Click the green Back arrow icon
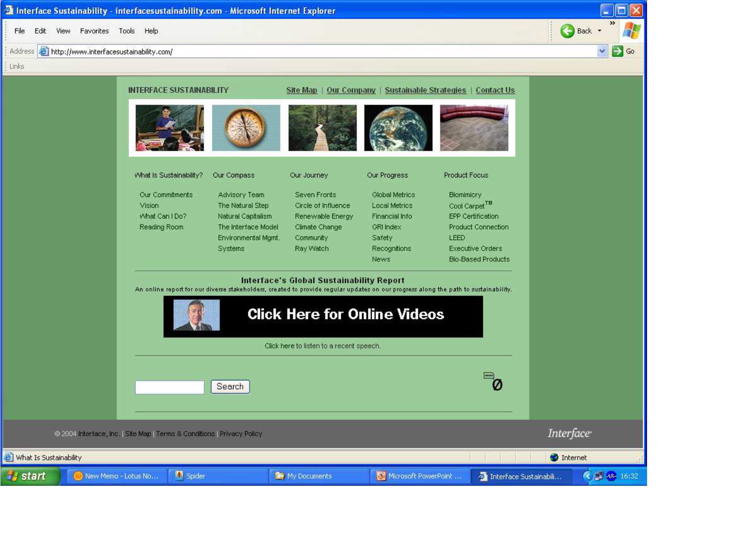The image size is (756, 535). coord(567,31)
